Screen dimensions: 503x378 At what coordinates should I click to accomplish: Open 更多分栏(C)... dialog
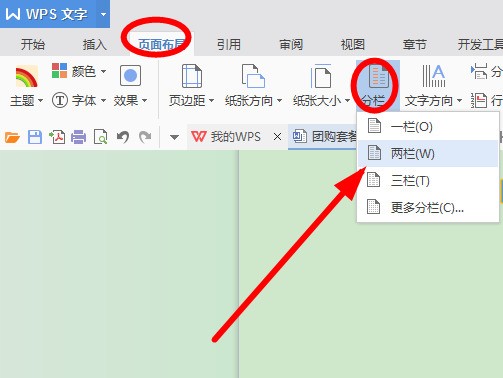428,208
